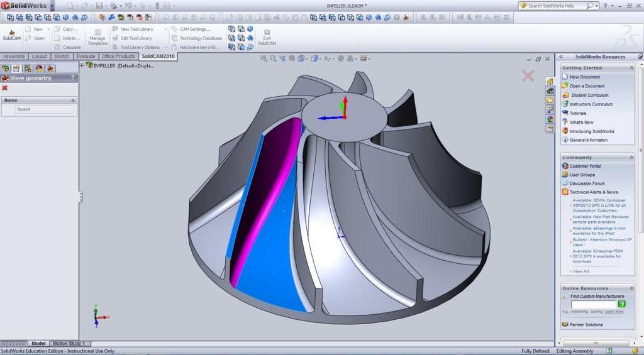Viewport: 644px width, 355px height.
Task: Switch to Evaluate tab
Action: 86,56
